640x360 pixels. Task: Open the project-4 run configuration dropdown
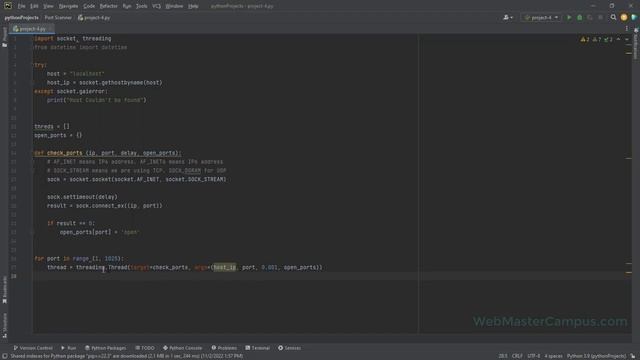pos(541,18)
